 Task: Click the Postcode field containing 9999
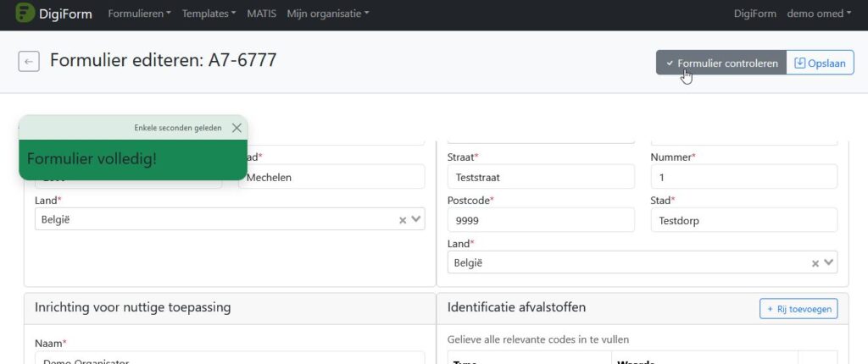pos(540,219)
